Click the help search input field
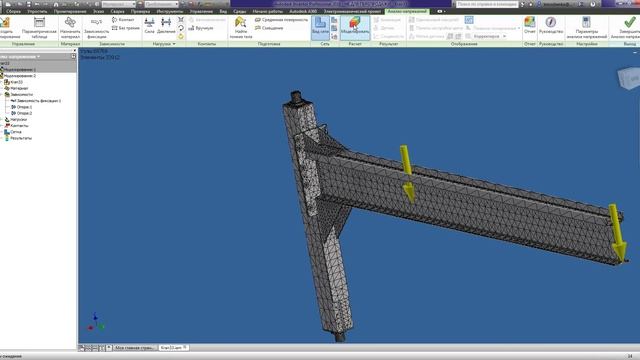 [487, 4]
